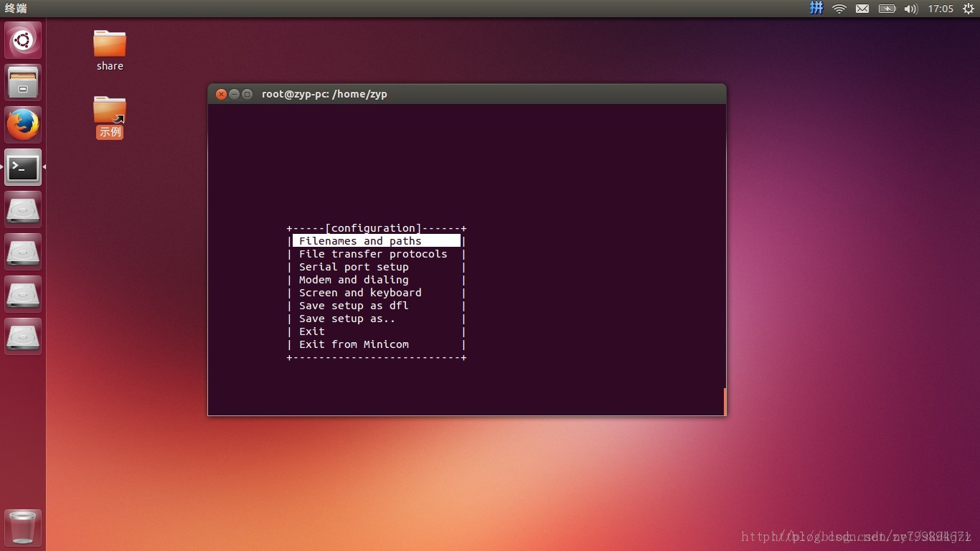Click the terminal title root@zyp-pc: /home/zyp
Image resolution: width=980 pixels, height=551 pixels.
pyautogui.click(x=324, y=94)
